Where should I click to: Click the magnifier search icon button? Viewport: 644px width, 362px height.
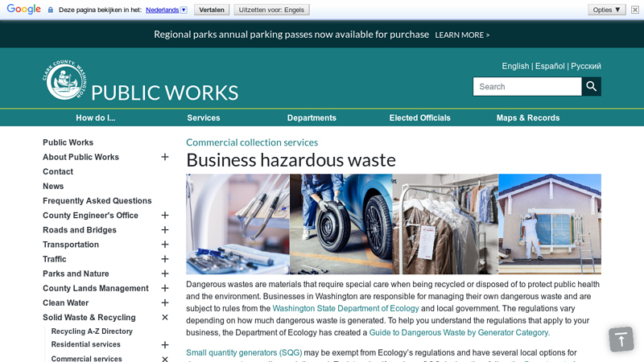click(x=592, y=87)
